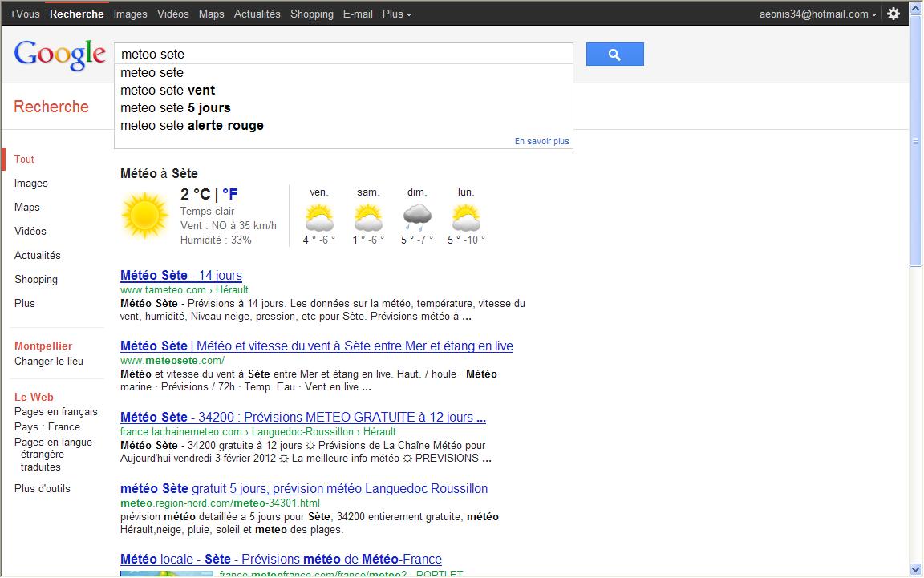Click the large sun current weather icon

click(x=145, y=215)
